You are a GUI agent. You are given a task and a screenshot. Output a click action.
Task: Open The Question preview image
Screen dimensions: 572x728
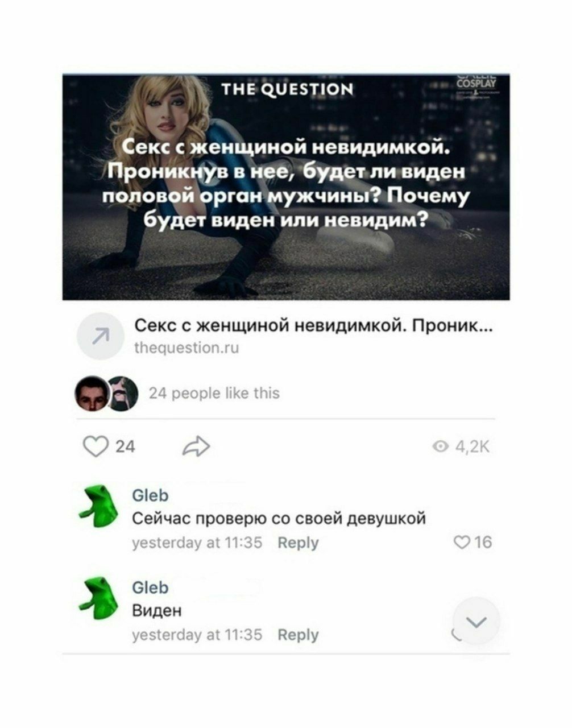(x=287, y=187)
